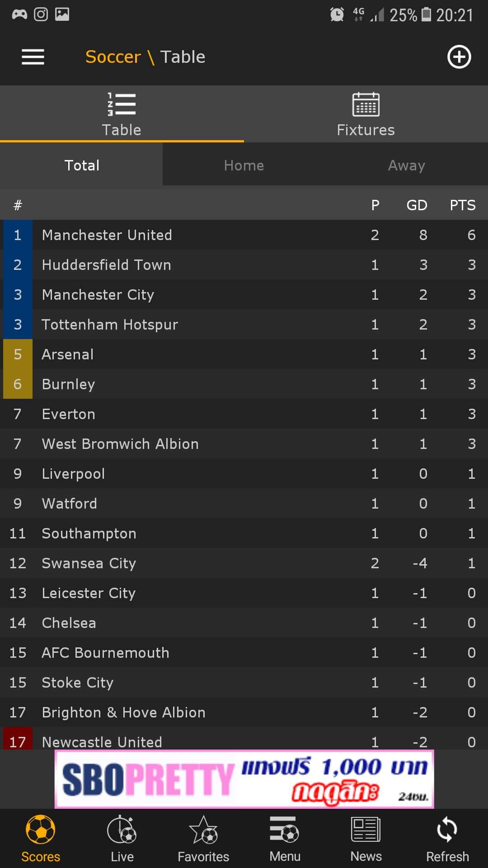Tap the Instagram notification icon
The width and height of the screenshot is (488, 868).
[x=41, y=14]
